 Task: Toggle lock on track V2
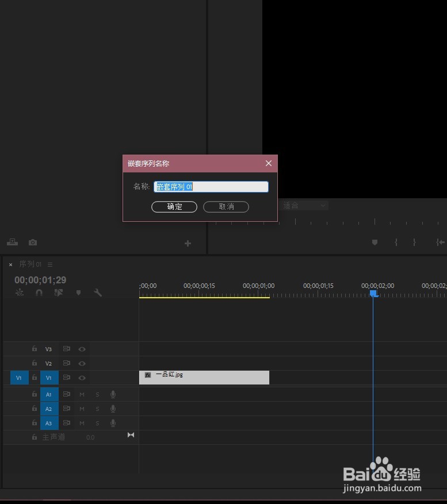35,363
